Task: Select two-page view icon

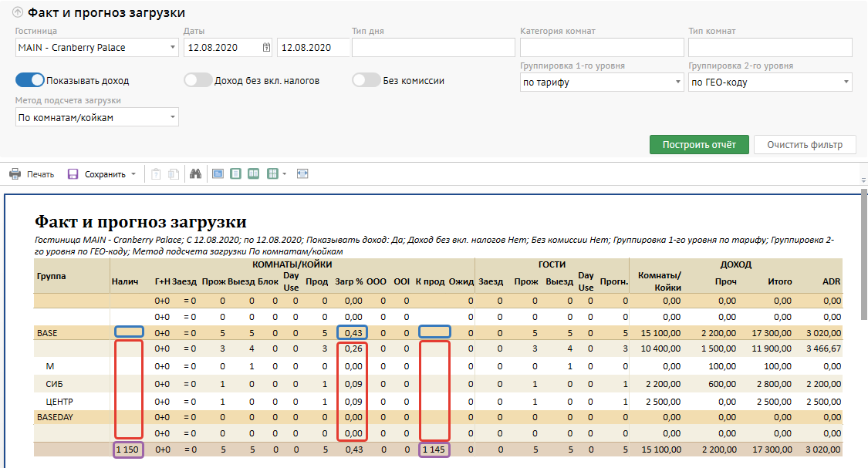Action: pos(254,174)
